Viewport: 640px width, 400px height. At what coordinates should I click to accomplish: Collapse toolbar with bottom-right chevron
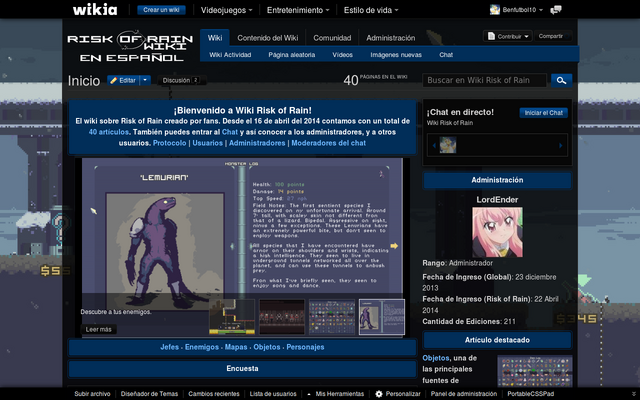pyautogui.click(x=633, y=394)
